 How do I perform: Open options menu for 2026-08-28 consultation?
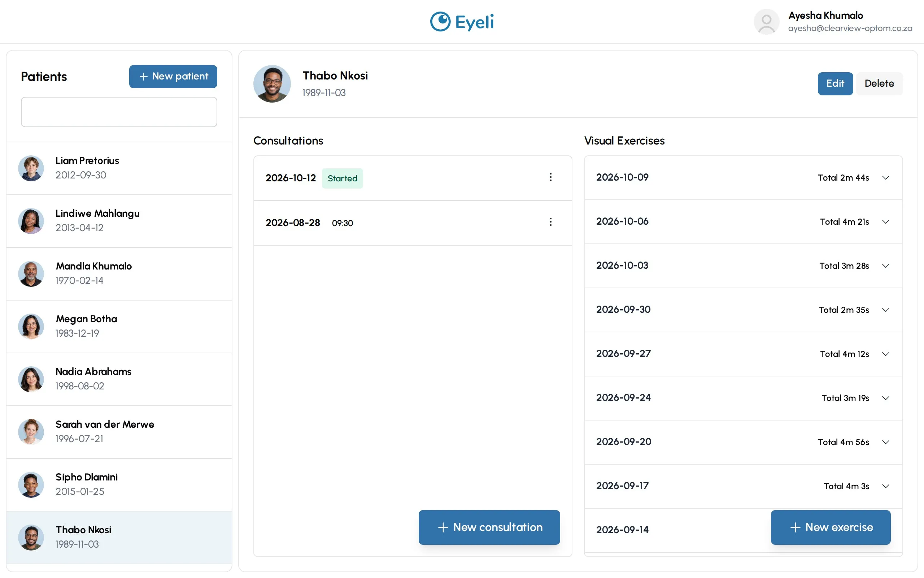point(550,222)
